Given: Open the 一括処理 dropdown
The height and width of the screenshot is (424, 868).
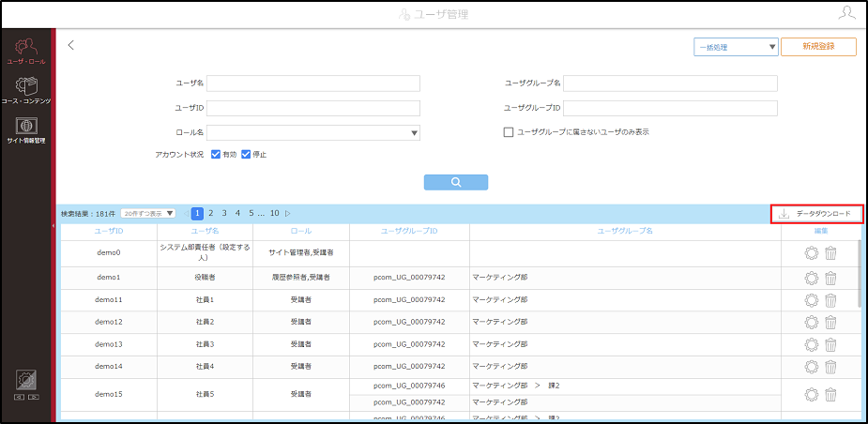Looking at the screenshot, I should 736,47.
